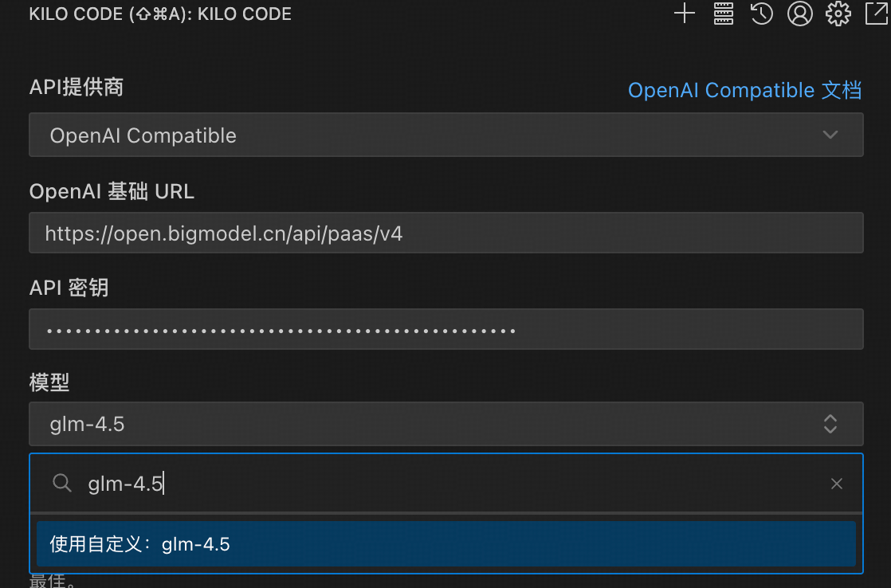The height and width of the screenshot is (588, 891).
Task: Click the KILO CODE panel title
Action: (160, 14)
